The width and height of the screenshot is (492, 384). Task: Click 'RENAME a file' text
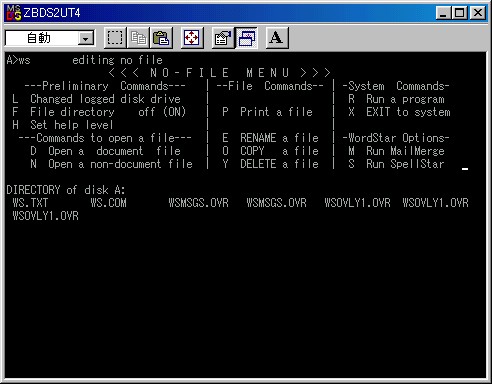click(279, 138)
